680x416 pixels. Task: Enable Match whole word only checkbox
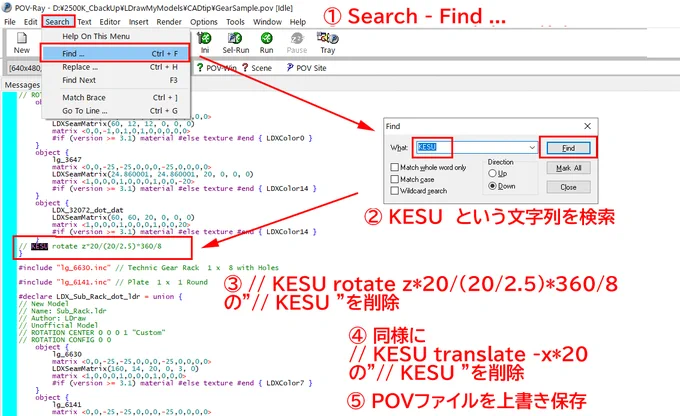coord(395,167)
